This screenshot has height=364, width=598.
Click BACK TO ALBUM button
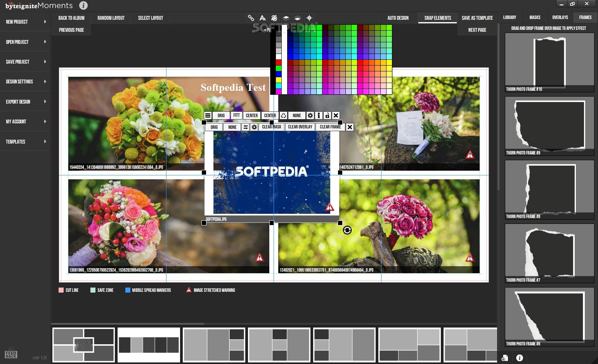point(71,18)
